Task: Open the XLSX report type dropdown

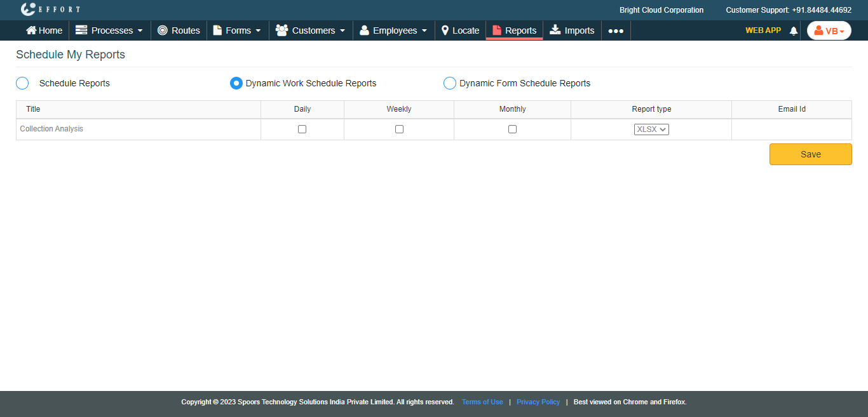Action: (651, 129)
